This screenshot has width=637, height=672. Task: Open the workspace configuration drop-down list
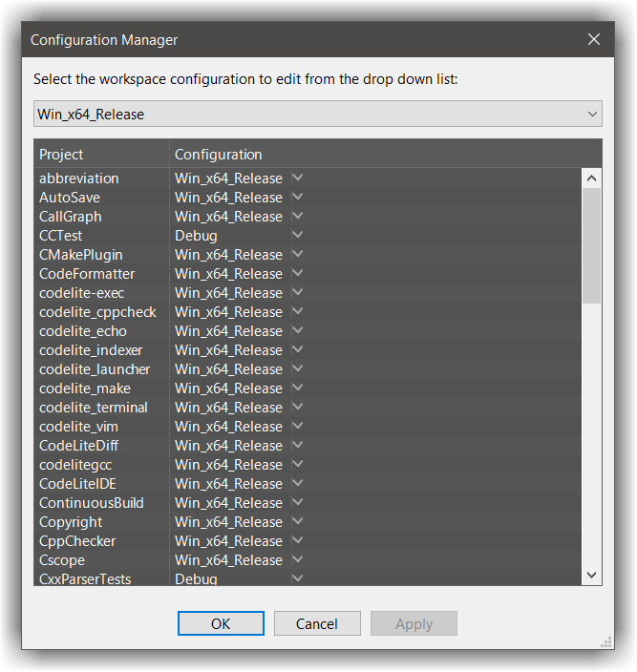pos(318,114)
